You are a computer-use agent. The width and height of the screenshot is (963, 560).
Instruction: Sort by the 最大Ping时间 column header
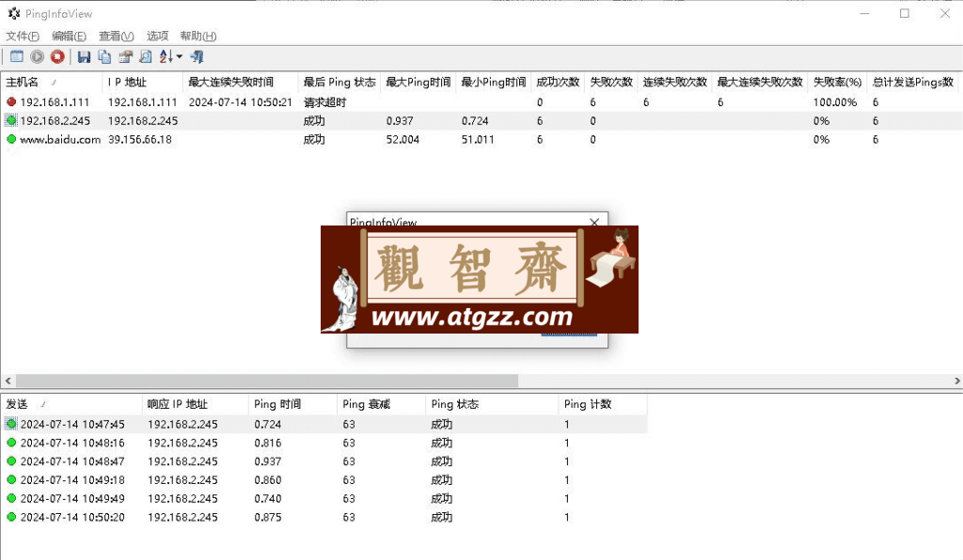click(x=418, y=82)
